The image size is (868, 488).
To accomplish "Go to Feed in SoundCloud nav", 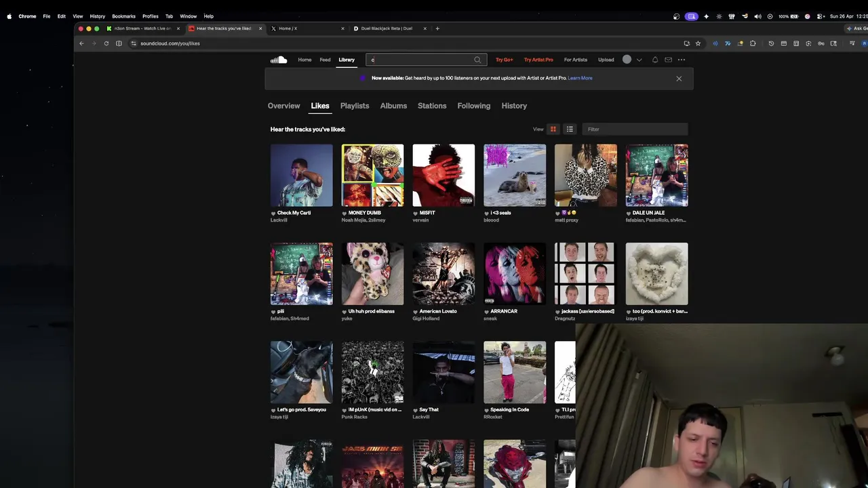I will click(x=325, y=60).
